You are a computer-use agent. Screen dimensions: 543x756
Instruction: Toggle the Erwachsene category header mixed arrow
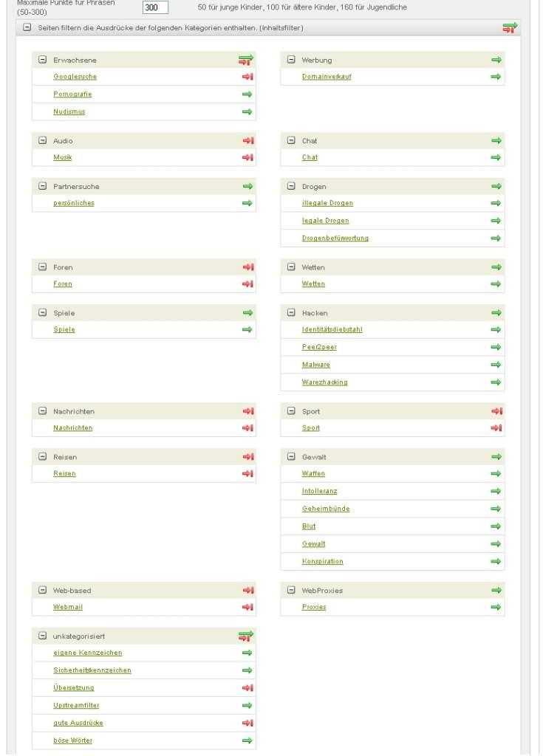[246, 60]
